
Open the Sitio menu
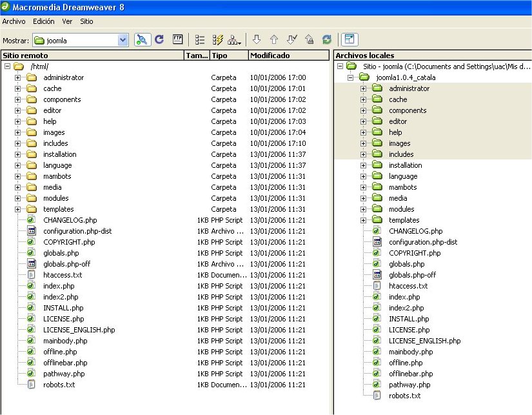tap(86, 21)
